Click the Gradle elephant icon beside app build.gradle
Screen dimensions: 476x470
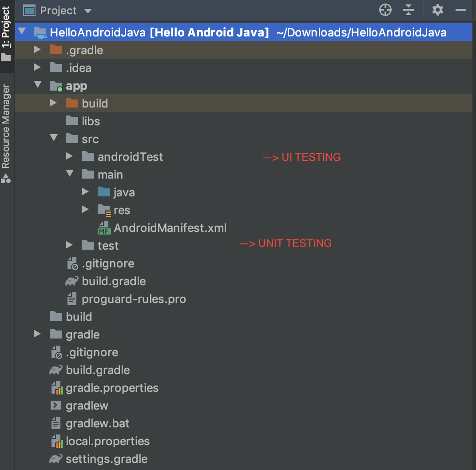[x=72, y=281]
